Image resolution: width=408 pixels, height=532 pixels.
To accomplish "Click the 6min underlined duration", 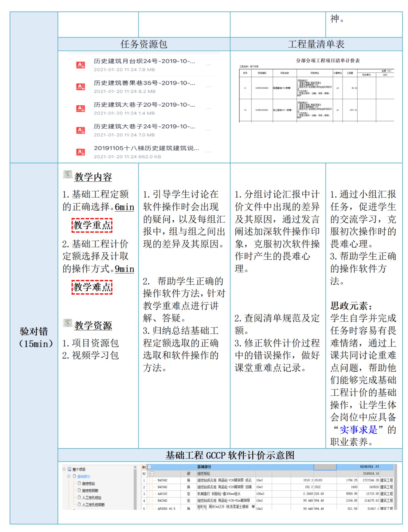I will [124, 207].
